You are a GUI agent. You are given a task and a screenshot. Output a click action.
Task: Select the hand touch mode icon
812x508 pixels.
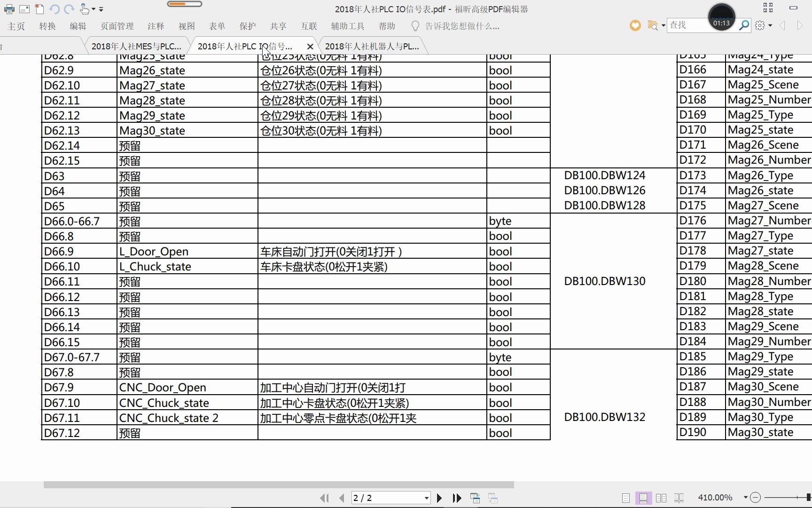pyautogui.click(x=85, y=8)
